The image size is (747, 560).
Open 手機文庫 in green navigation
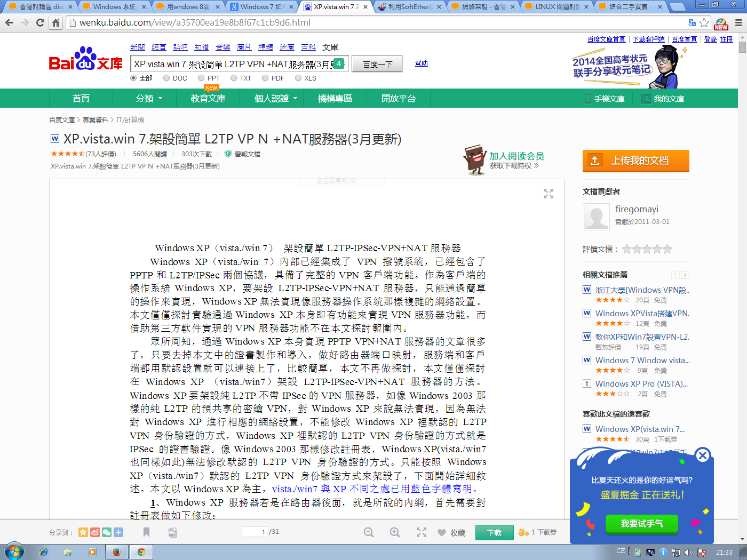605,99
